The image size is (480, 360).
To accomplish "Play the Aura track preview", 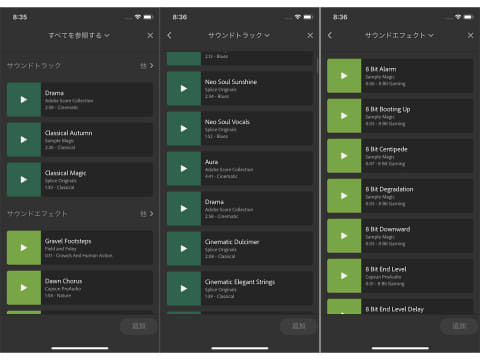I will [184, 168].
